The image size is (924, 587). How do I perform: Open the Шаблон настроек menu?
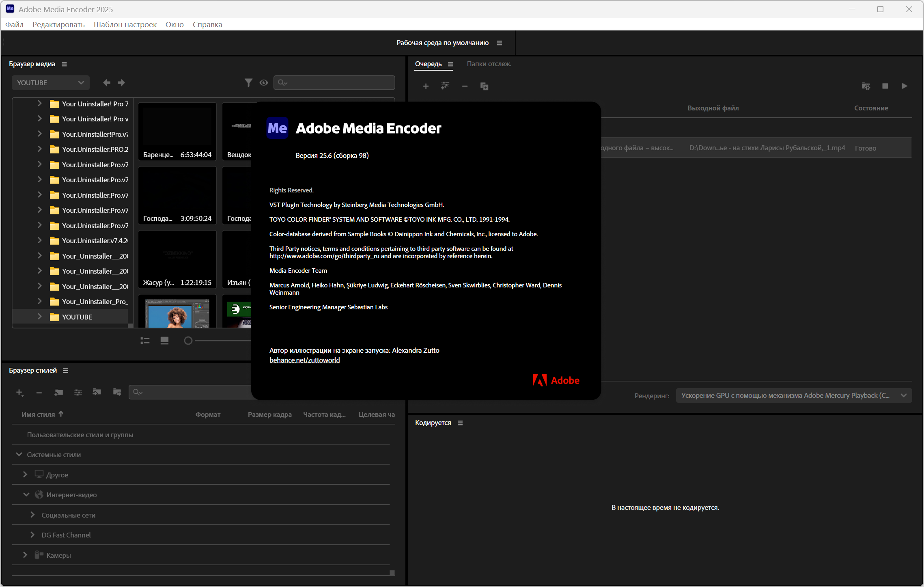pyautogui.click(x=125, y=24)
